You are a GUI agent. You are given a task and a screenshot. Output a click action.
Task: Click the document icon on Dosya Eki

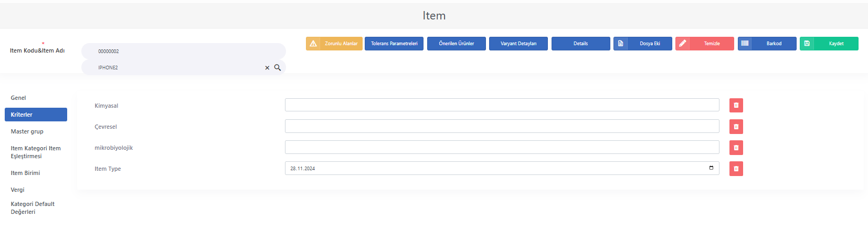coord(620,44)
